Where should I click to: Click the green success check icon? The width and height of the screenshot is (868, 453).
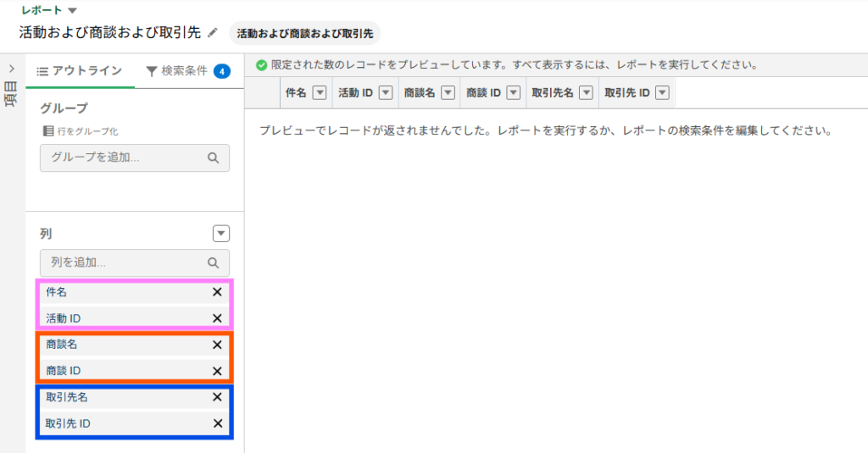[x=262, y=65]
